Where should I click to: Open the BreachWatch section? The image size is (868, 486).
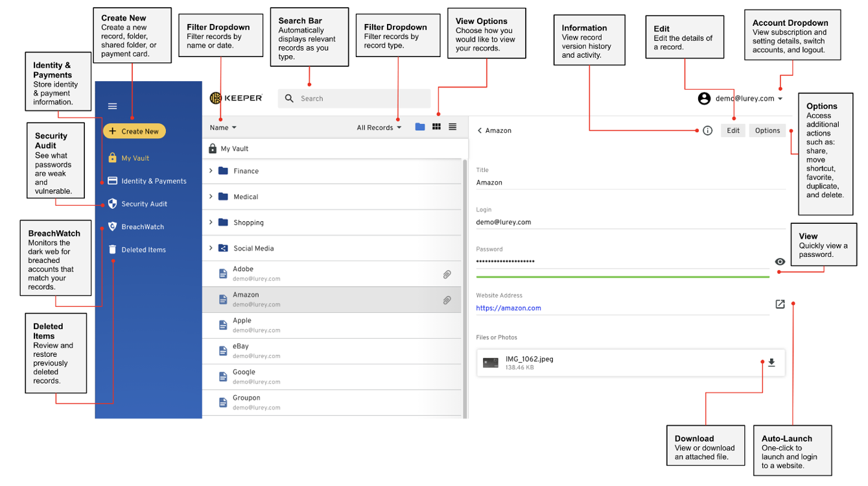[x=135, y=226]
